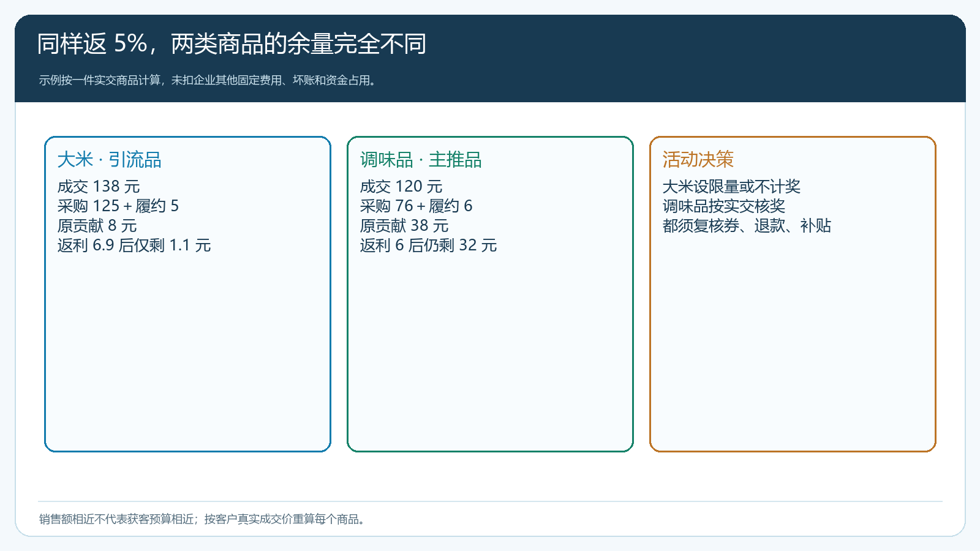Select the line 都须复核券、退款、补贴
The image size is (980, 551).
click(x=747, y=225)
